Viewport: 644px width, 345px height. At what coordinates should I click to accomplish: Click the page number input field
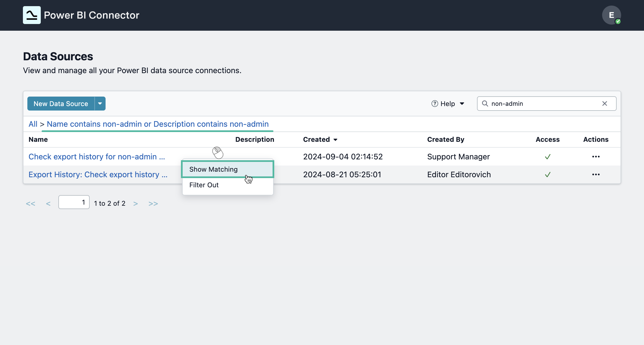pos(74,202)
